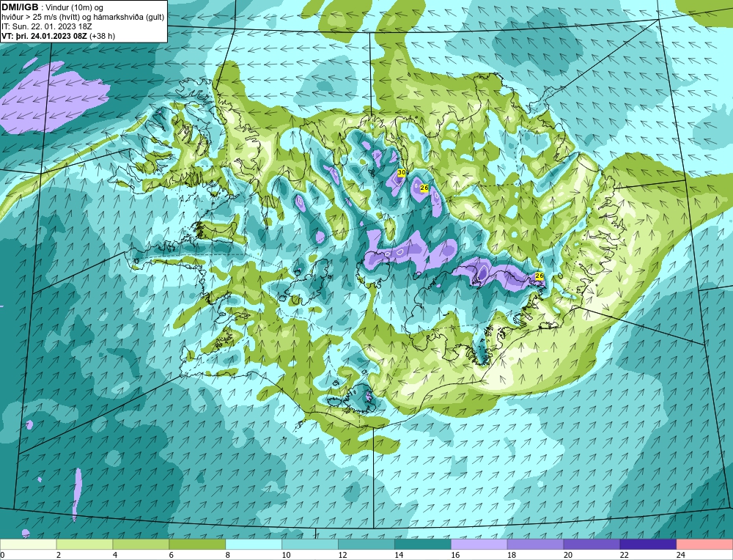Click the legend scale number "20"
The height and width of the screenshot is (560, 733).
(568, 555)
